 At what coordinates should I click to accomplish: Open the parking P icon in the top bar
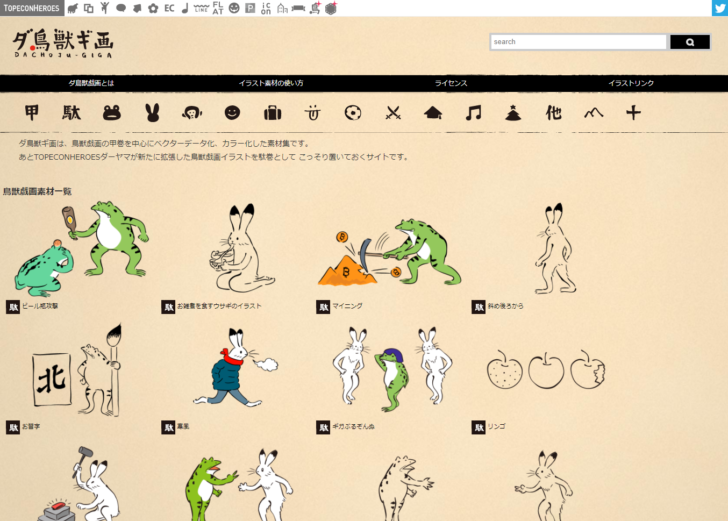(x=250, y=8)
